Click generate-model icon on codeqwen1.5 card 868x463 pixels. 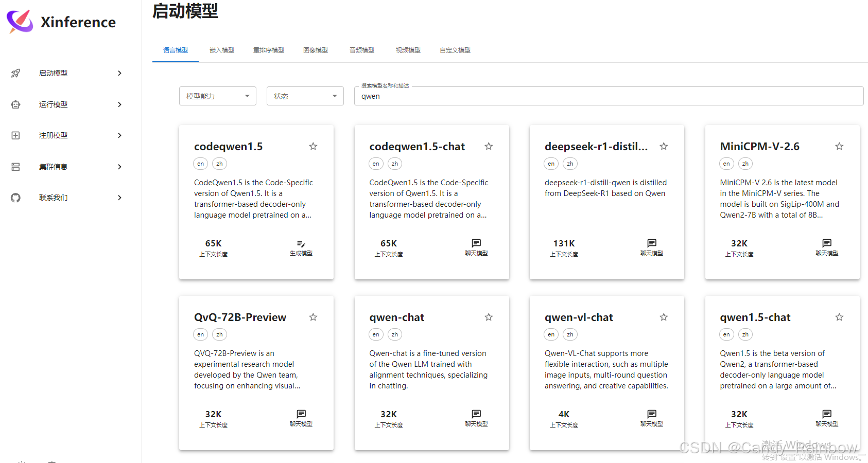click(301, 243)
